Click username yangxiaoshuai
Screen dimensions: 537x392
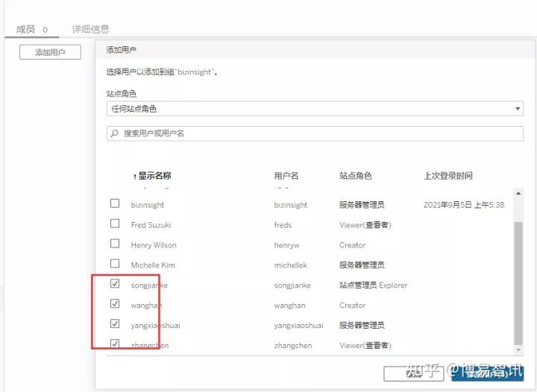tap(298, 325)
